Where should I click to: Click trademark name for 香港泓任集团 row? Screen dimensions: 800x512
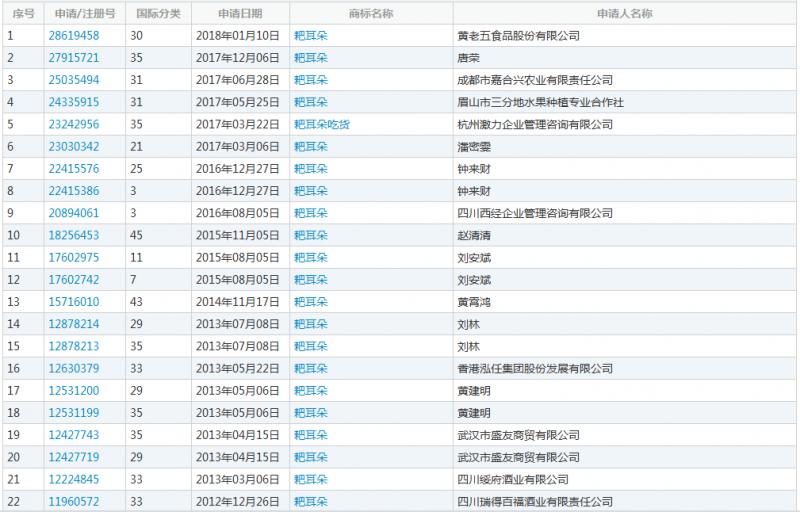310,368
